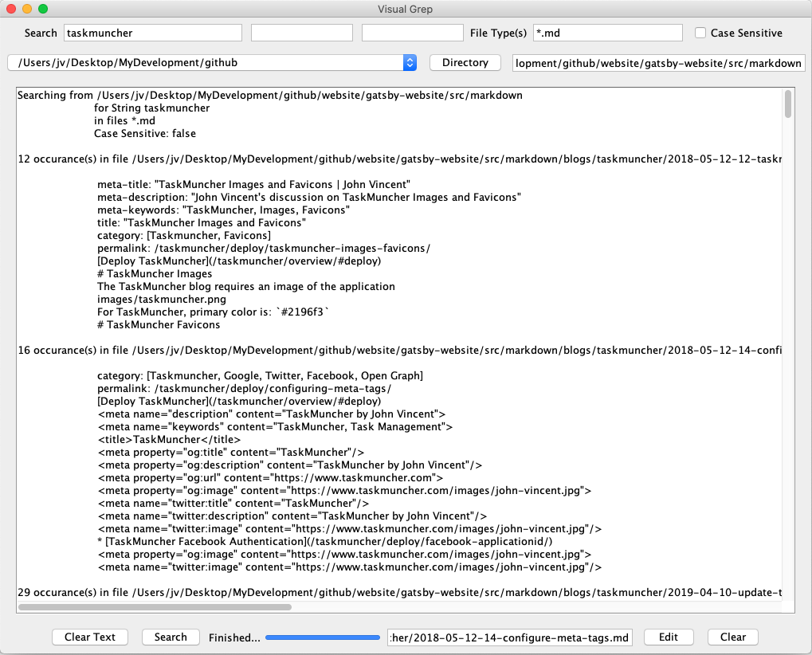
Task: Open the directory path combo box arrow
Action: point(410,63)
